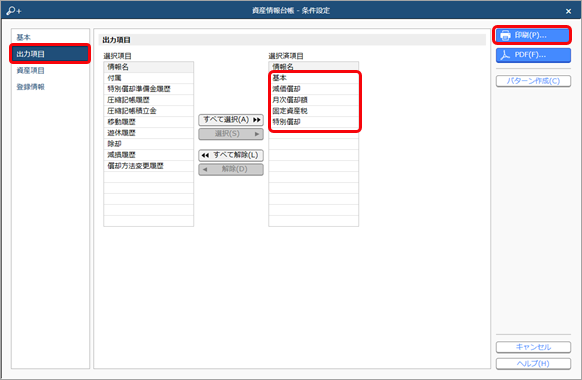582x380 pixels.
Task: Click the キャンセル button
Action: coord(533,347)
